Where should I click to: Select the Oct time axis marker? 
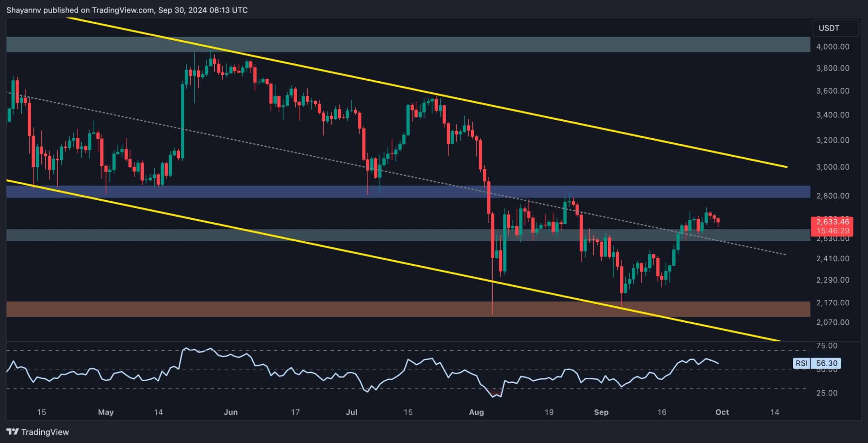click(722, 412)
